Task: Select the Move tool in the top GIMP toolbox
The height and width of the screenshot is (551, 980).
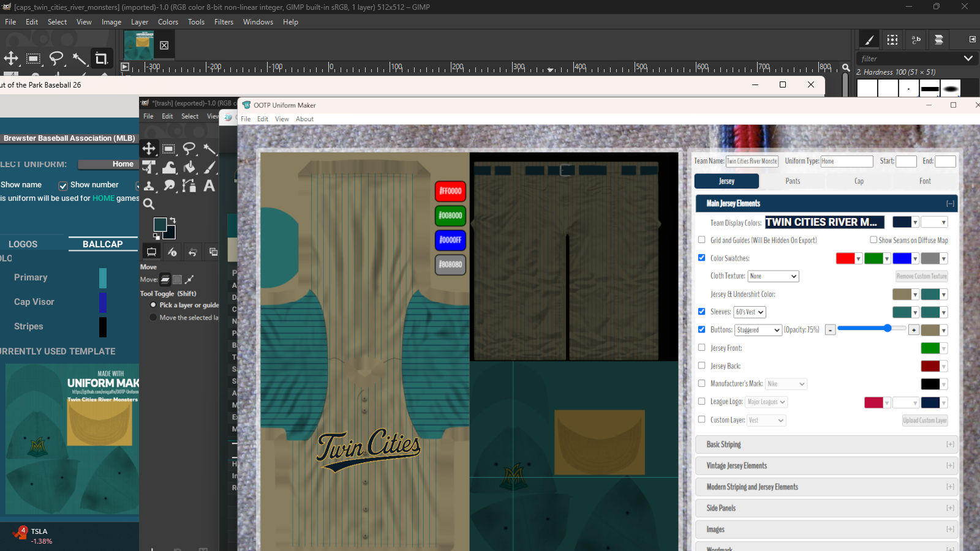Action: pyautogui.click(x=11, y=59)
